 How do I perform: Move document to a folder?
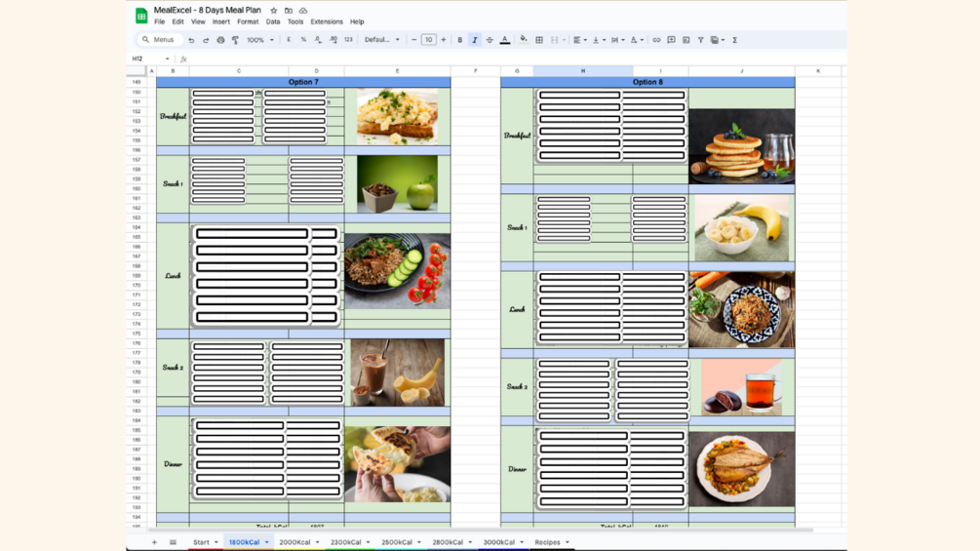pyautogui.click(x=288, y=11)
